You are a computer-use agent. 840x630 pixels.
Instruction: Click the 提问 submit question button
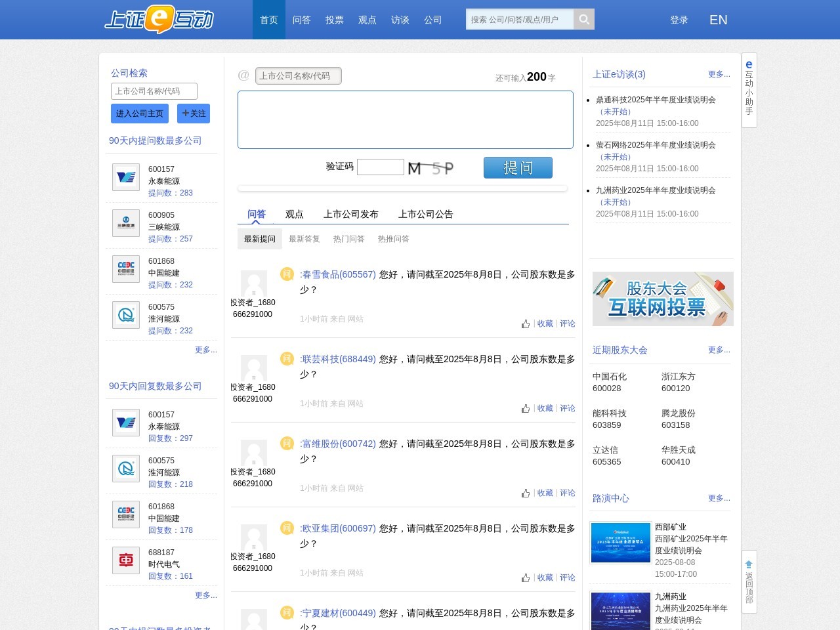[518, 167]
